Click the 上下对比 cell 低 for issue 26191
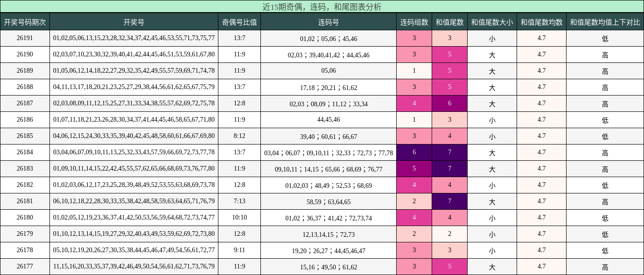The image size is (644, 275). point(605,38)
